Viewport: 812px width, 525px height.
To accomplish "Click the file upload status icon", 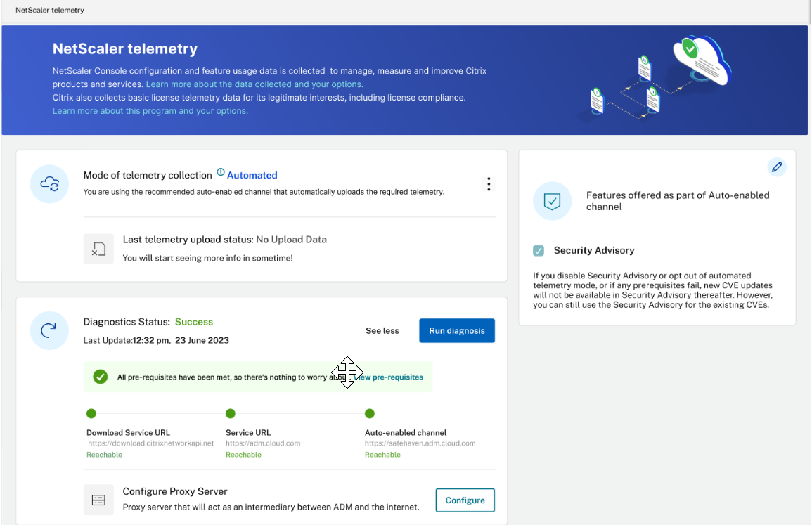I will [x=98, y=249].
